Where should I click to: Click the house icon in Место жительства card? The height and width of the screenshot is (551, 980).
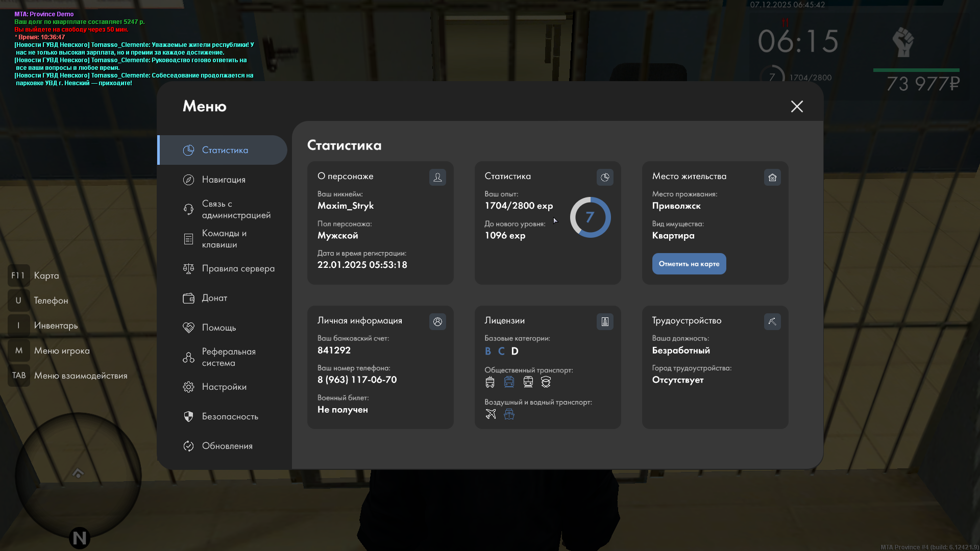point(772,177)
